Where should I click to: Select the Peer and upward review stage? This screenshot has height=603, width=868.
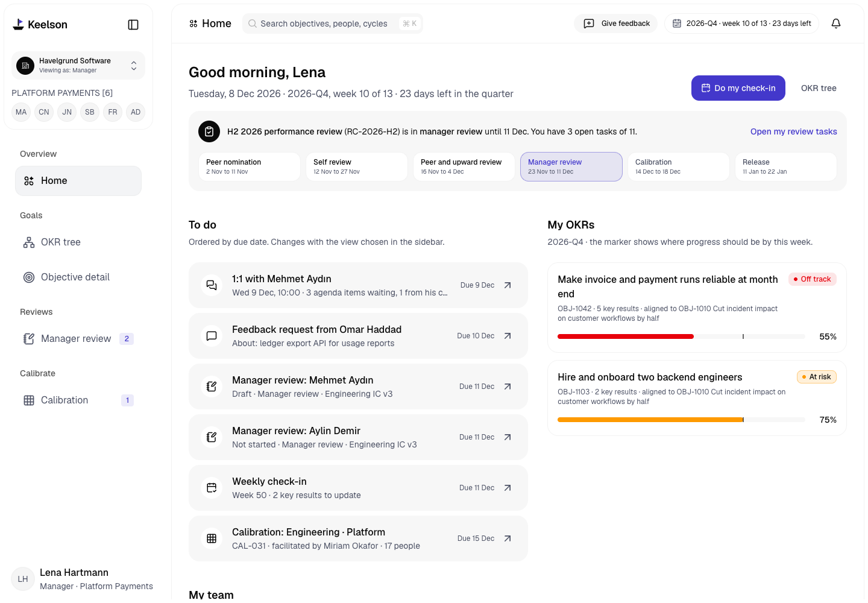[x=464, y=166]
